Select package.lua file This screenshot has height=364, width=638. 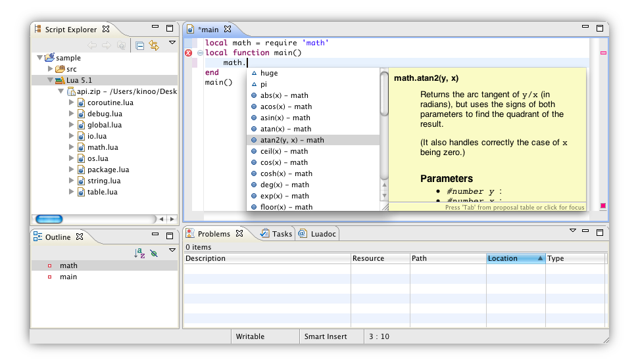click(109, 170)
